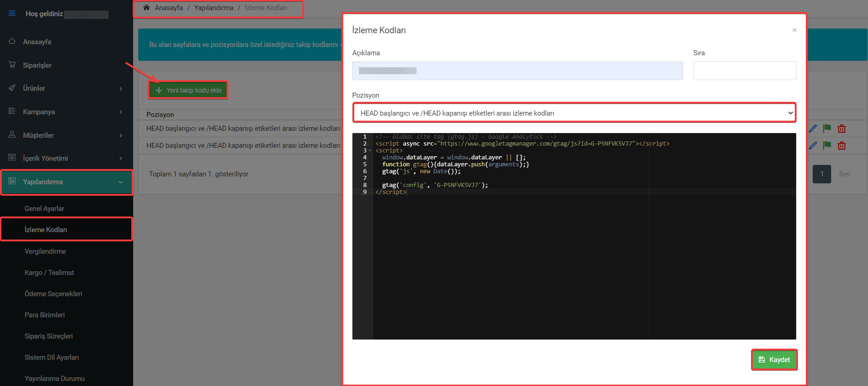Edit second tracking code row with pencil

(x=813, y=146)
